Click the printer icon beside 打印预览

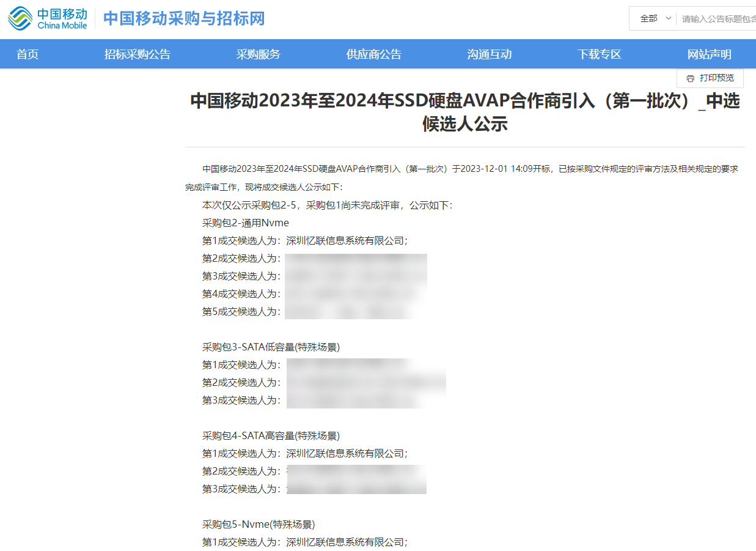pos(692,78)
